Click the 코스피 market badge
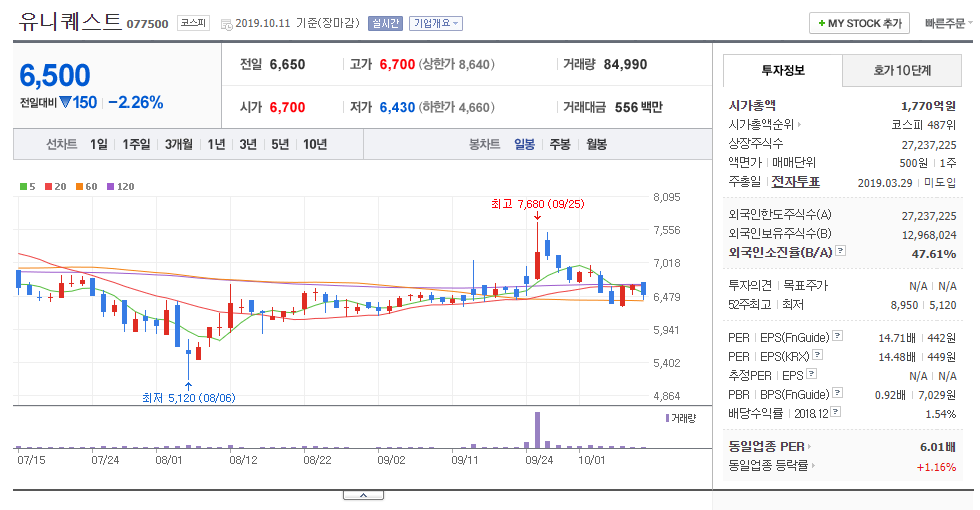This screenshot has width=980, height=510. 193,23
